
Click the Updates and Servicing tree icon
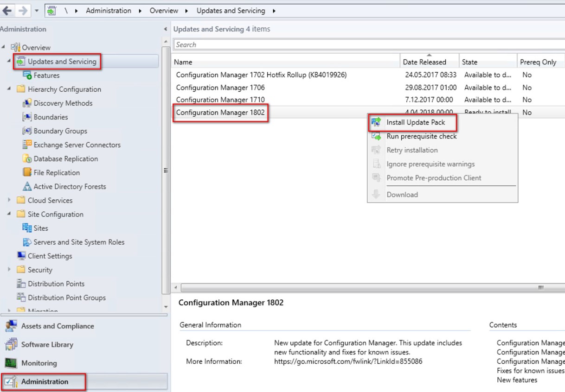[21, 61]
